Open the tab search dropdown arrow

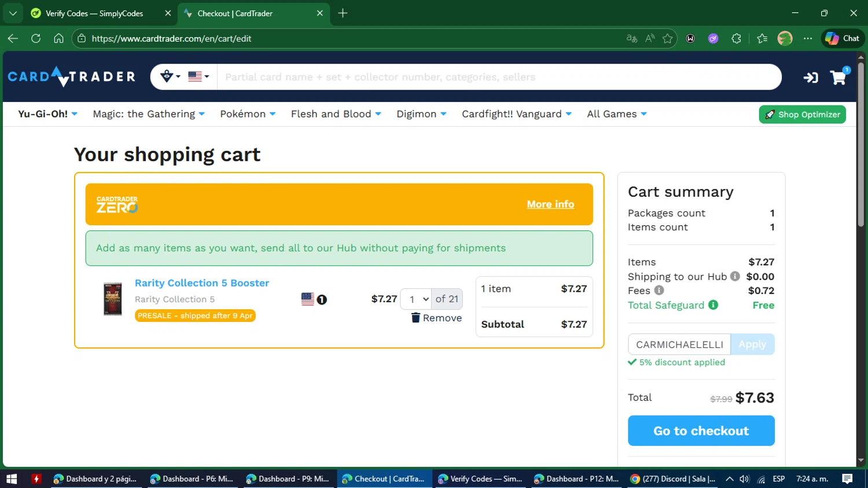click(13, 13)
